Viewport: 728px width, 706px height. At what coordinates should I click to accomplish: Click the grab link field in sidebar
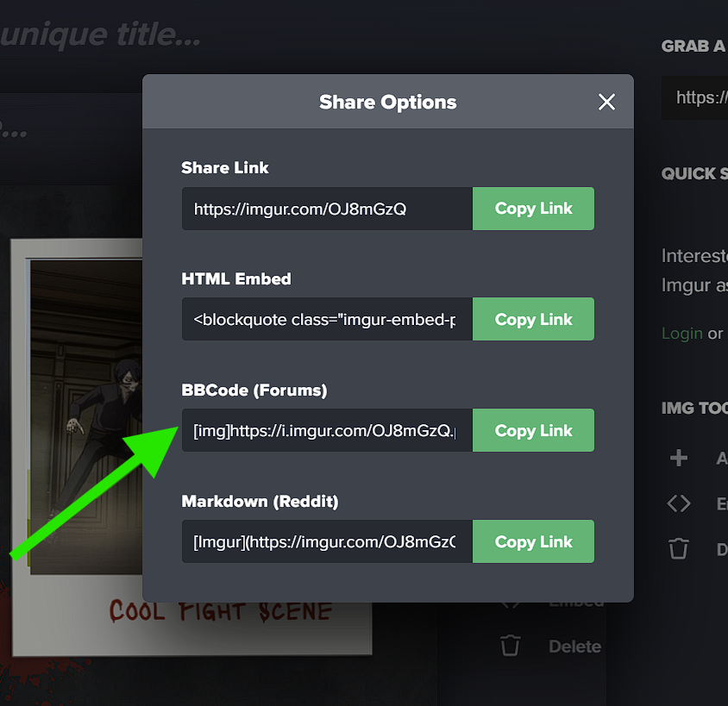point(694,98)
